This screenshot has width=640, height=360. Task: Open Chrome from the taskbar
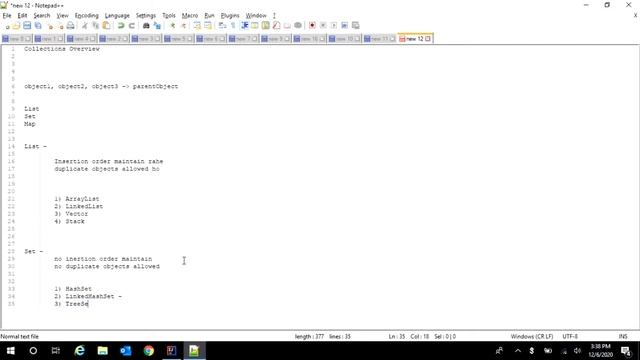coord(149,351)
